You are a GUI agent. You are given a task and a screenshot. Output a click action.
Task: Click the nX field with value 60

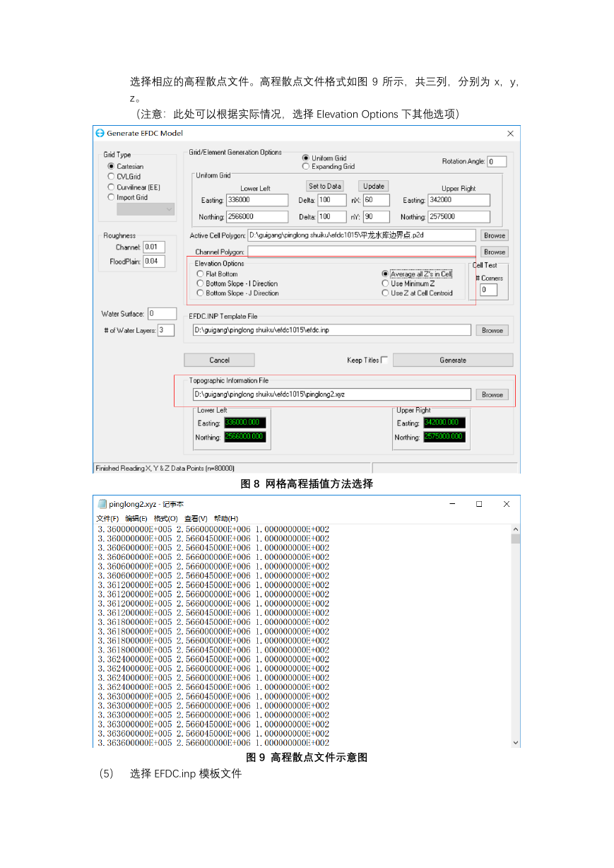[377, 200]
